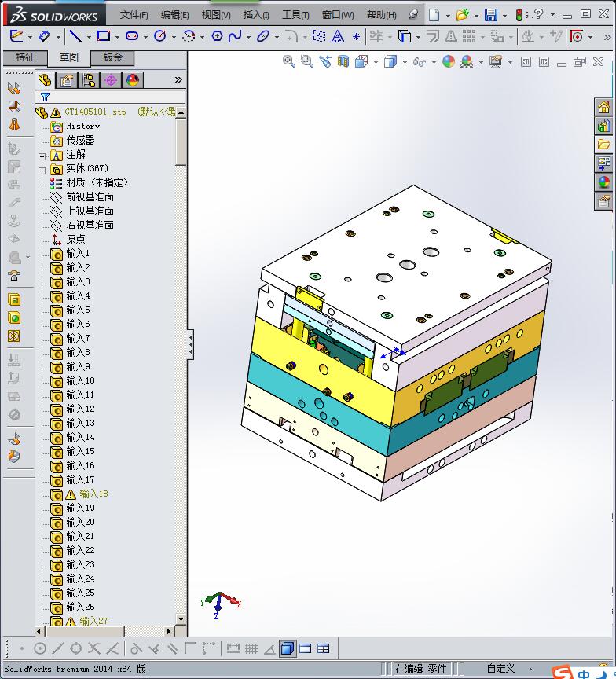Open SolidWorks Resources home in task pane

pos(603,107)
